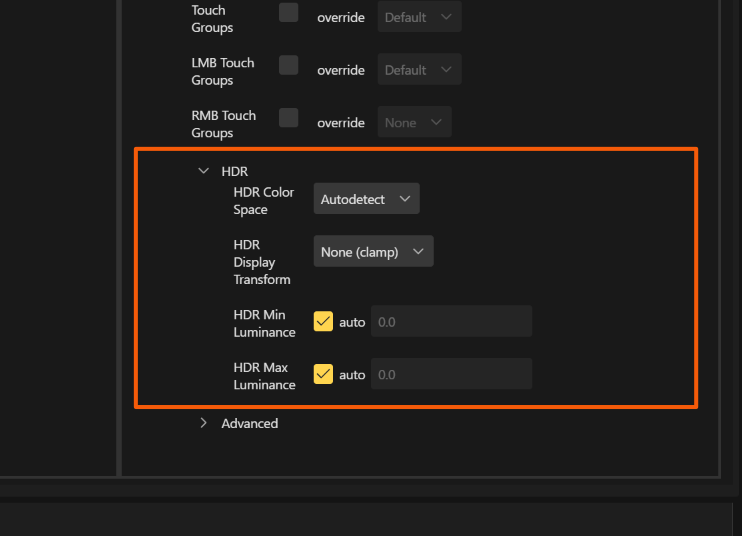Open the HDR Display Transform dropdown
This screenshot has width=742, height=536.
pyautogui.click(x=373, y=252)
